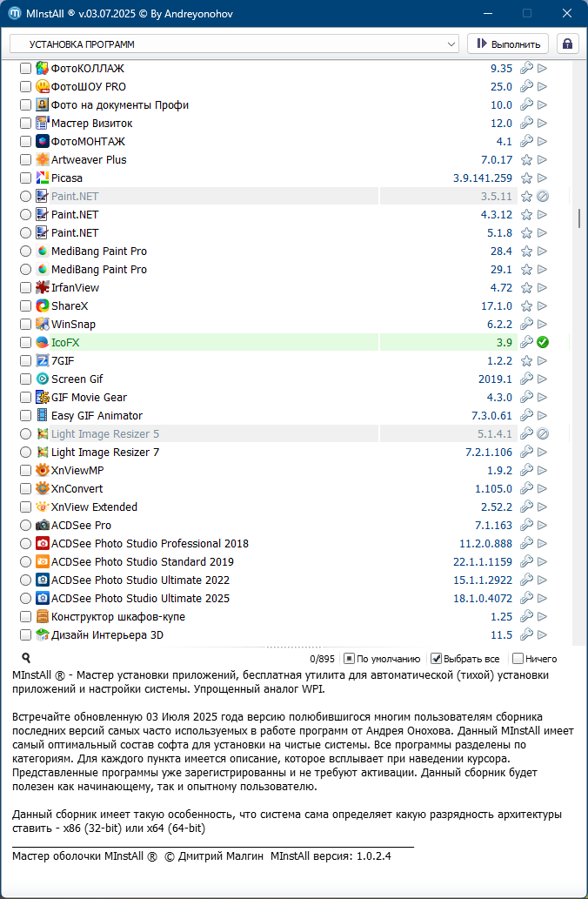Click the key icon for Конструктор шкафов-купе
The height and width of the screenshot is (899, 588).
526,616
